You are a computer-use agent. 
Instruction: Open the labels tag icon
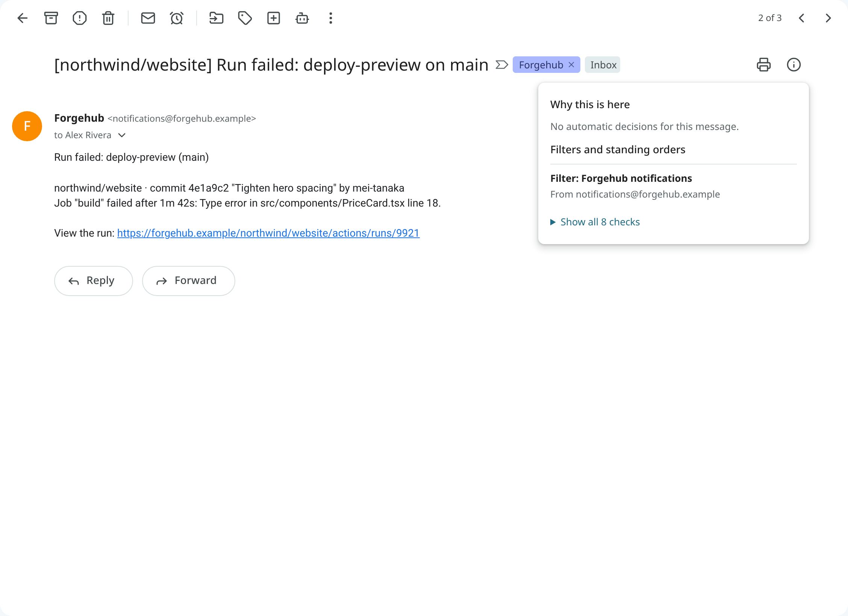click(x=245, y=18)
